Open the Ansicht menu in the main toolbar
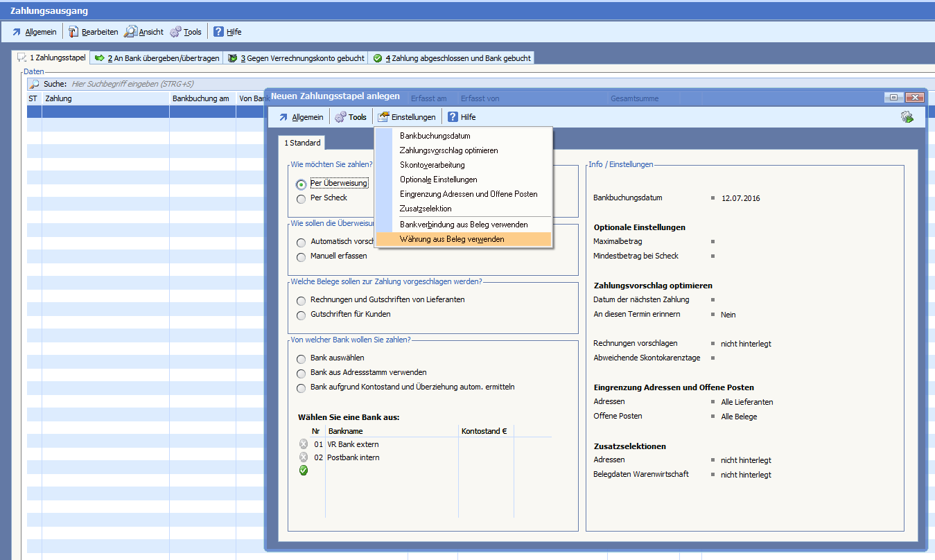The image size is (935, 560). [144, 32]
